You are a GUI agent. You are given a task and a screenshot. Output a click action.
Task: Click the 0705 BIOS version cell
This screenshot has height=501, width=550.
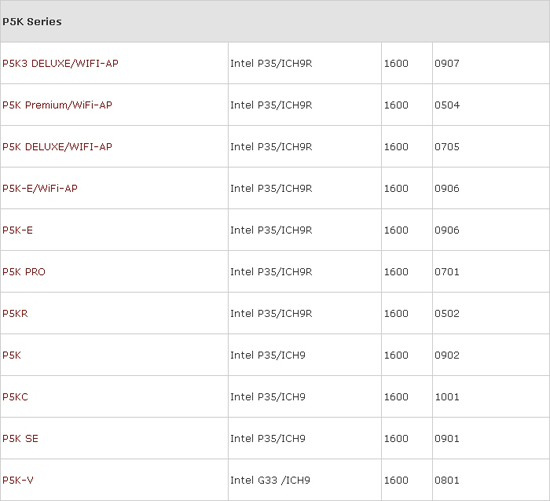(x=491, y=147)
